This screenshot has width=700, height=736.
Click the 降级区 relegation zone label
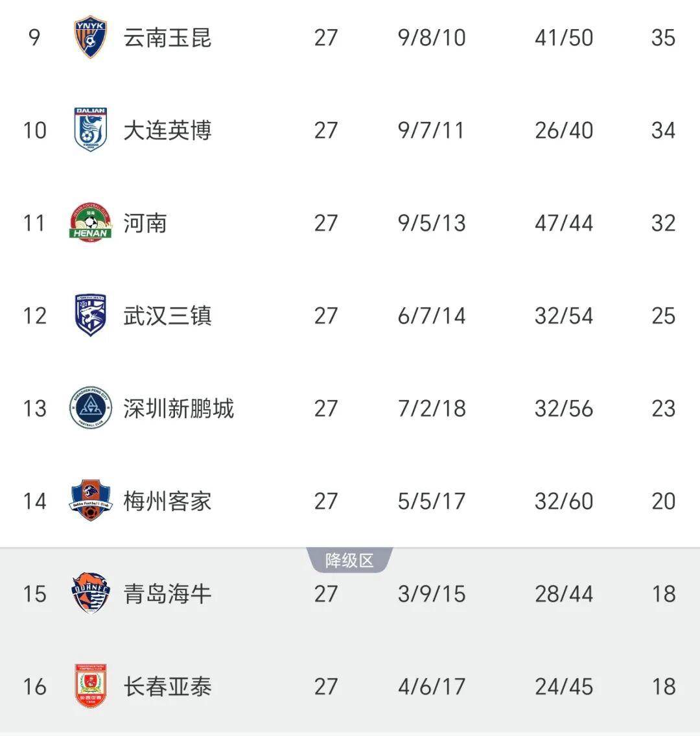(350, 560)
